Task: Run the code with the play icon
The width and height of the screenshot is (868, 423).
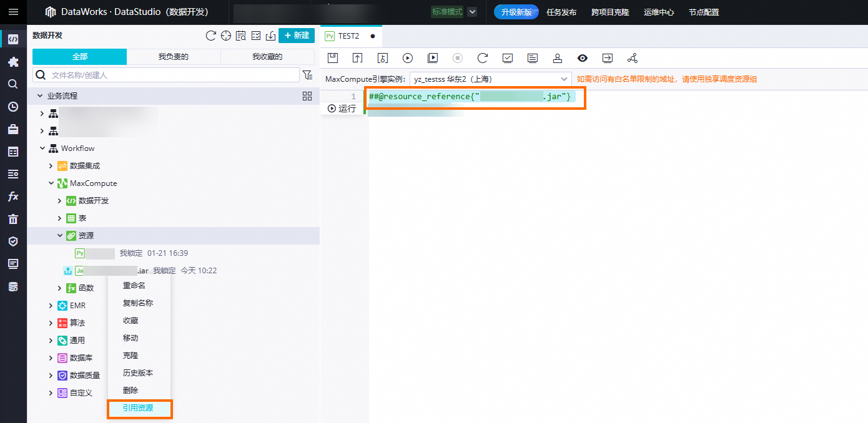Action: point(408,58)
